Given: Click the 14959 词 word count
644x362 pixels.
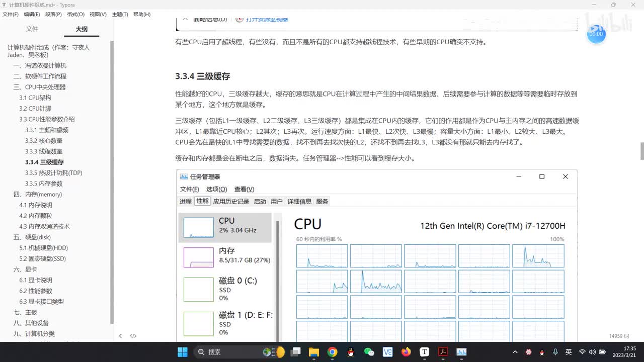Looking at the screenshot, I should (x=619, y=336).
